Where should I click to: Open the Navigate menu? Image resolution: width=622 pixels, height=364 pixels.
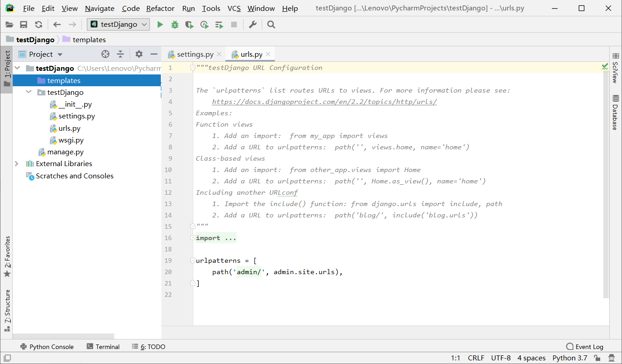coord(100,8)
